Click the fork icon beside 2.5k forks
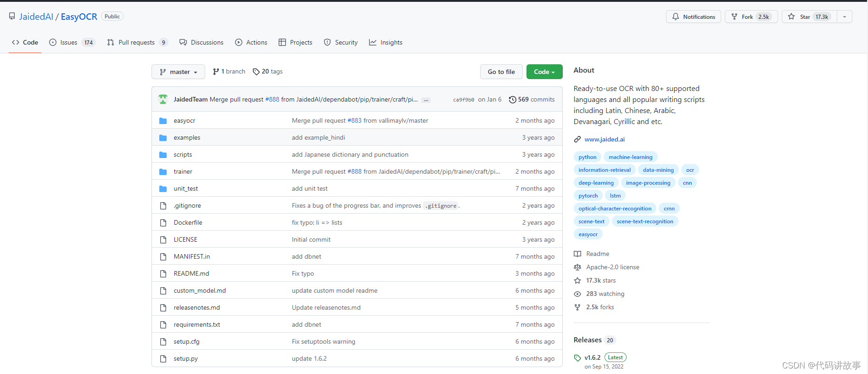 (x=577, y=307)
